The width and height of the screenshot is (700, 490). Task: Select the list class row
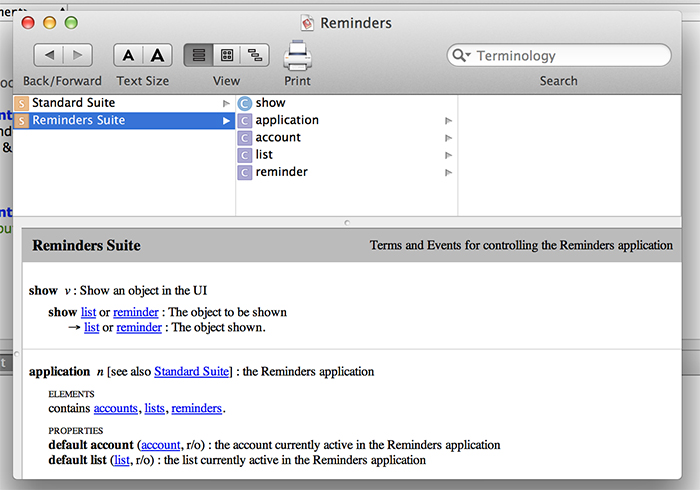[346, 155]
